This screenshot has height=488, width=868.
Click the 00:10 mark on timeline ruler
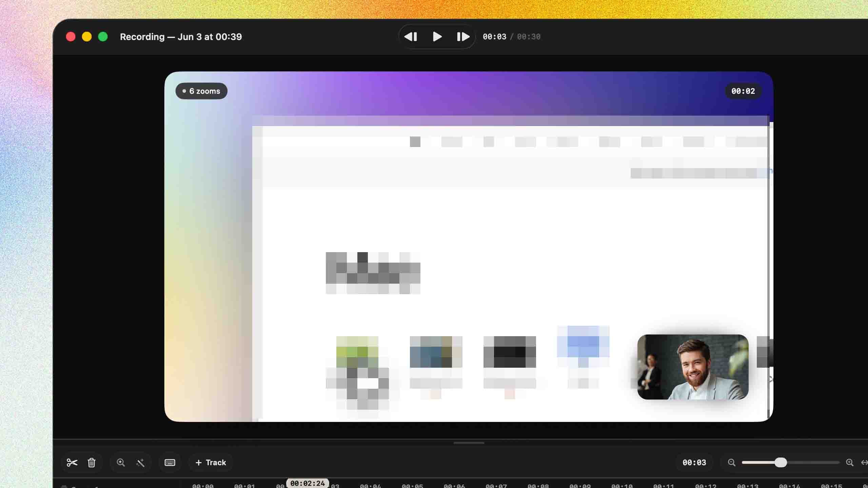pyautogui.click(x=622, y=486)
